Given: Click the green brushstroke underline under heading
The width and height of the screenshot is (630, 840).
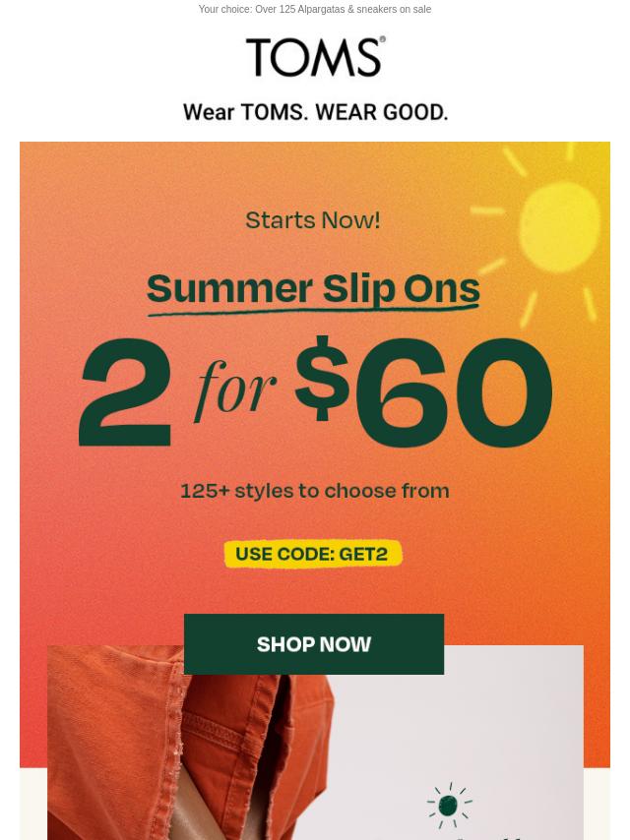Looking at the screenshot, I should [313, 311].
